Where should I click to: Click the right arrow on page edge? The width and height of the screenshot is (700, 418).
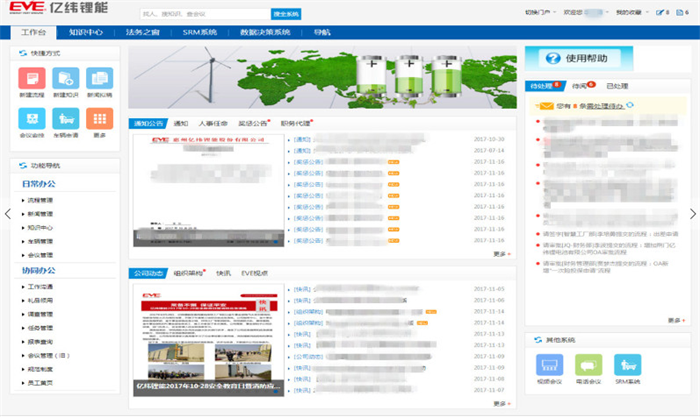692,213
